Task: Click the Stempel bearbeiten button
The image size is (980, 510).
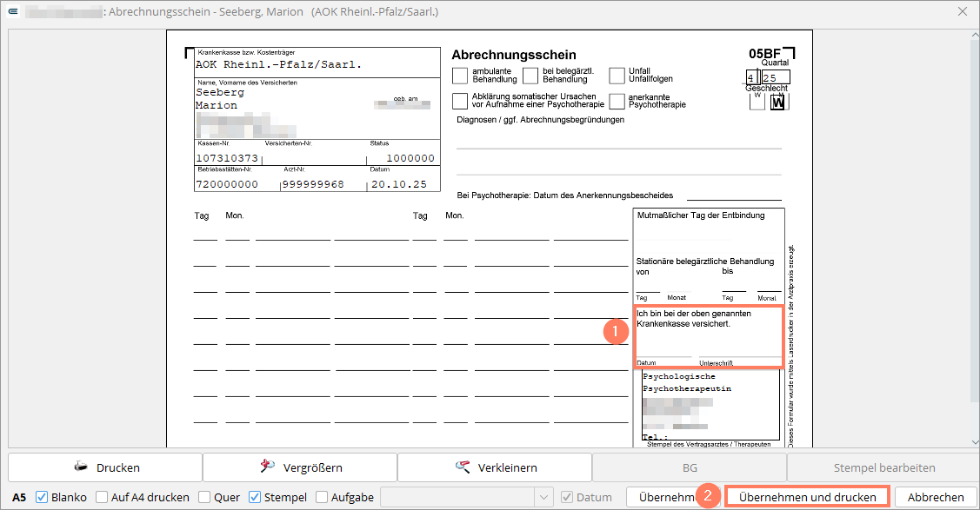Action: pos(883,467)
